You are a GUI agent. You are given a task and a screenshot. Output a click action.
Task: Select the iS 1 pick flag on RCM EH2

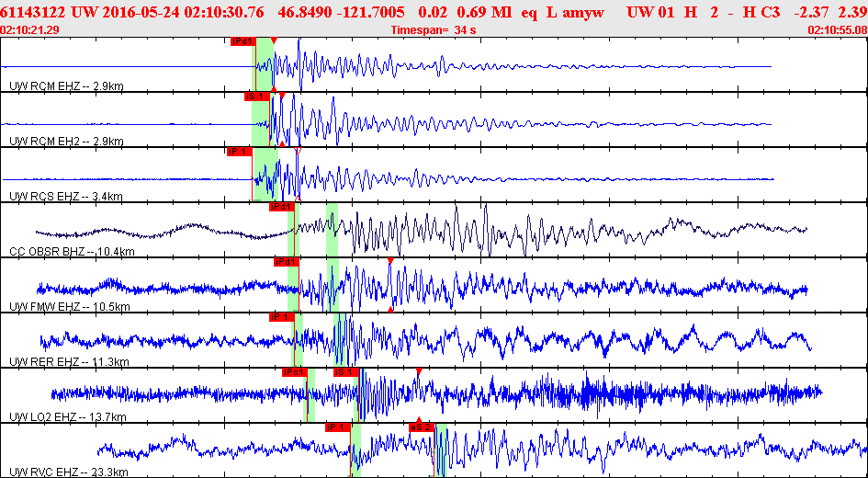[257, 97]
